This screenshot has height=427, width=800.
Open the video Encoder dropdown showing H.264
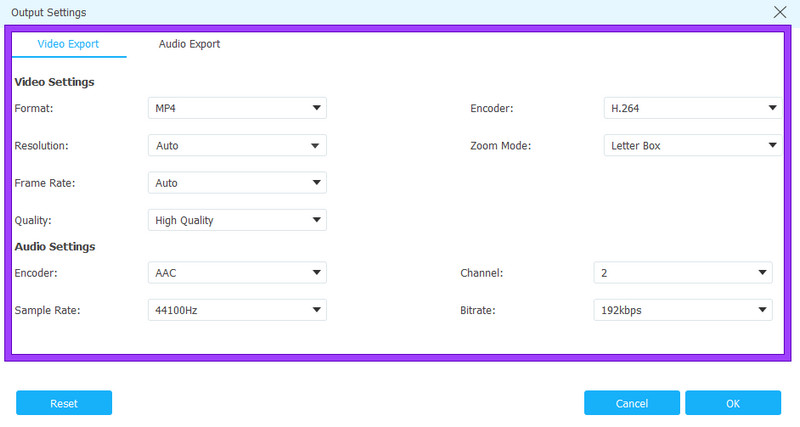pos(693,108)
